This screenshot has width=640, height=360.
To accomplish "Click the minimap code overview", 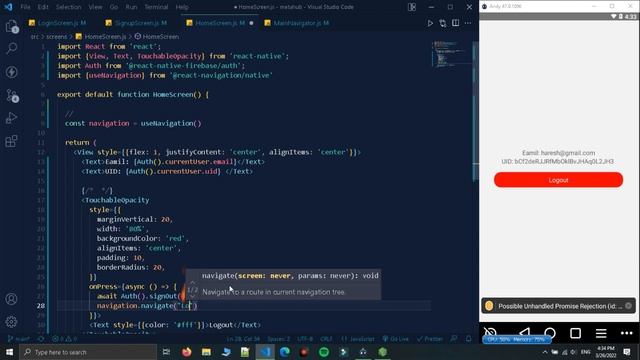I will [451, 53].
